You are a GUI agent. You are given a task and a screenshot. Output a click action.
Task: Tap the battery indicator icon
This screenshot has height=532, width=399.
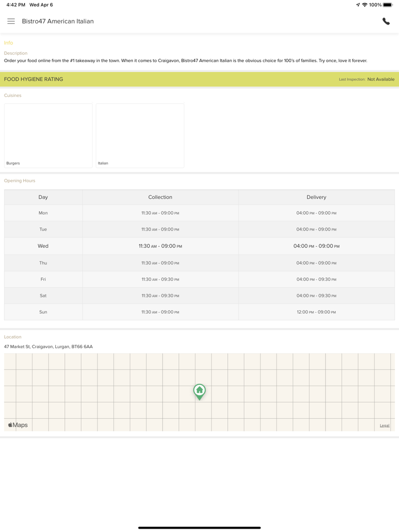pyautogui.click(x=388, y=5)
